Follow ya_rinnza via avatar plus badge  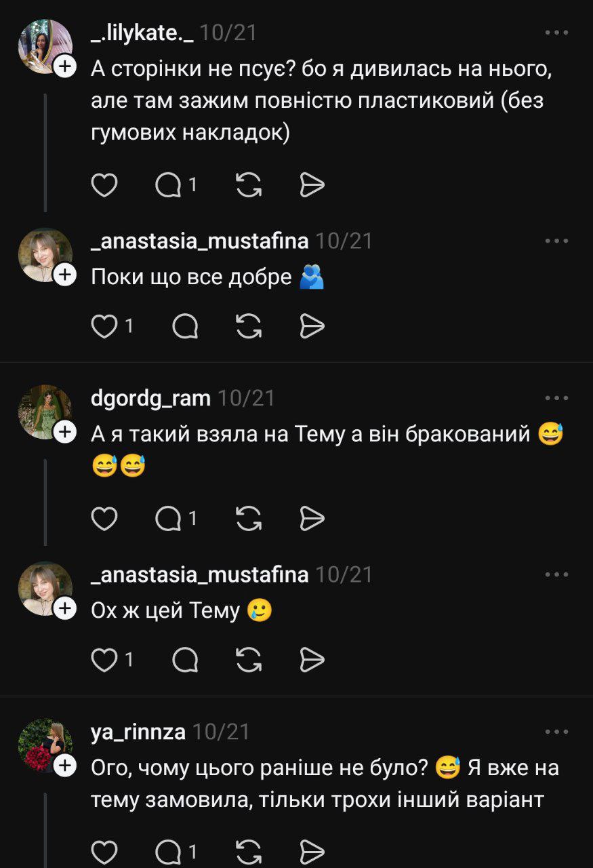(x=64, y=766)
